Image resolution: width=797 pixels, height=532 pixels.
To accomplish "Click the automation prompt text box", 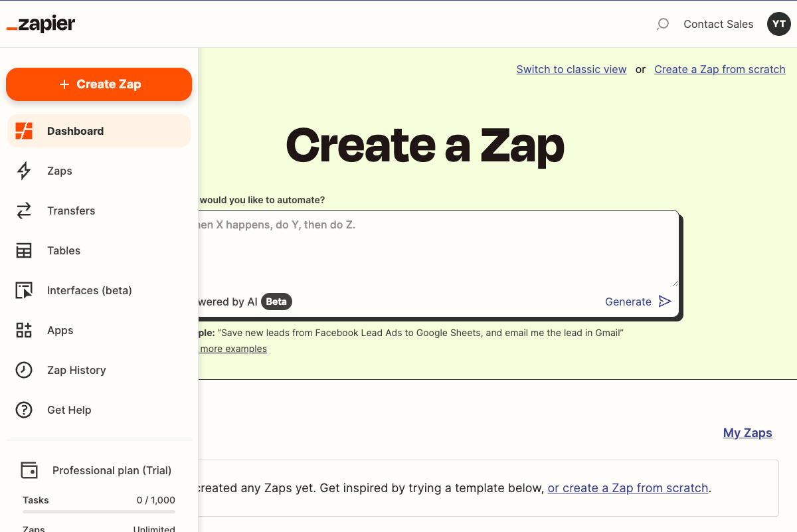I will point(438,248).
